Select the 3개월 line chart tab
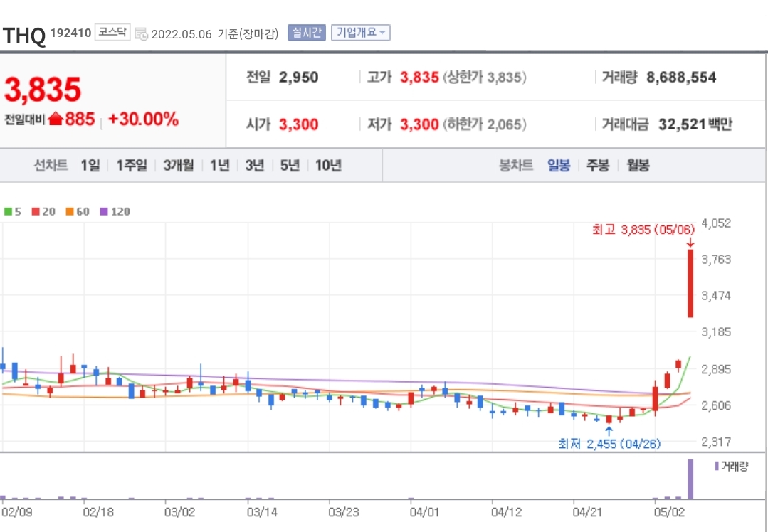The width and height of the screenshot is (768, 532). point(178,166)
